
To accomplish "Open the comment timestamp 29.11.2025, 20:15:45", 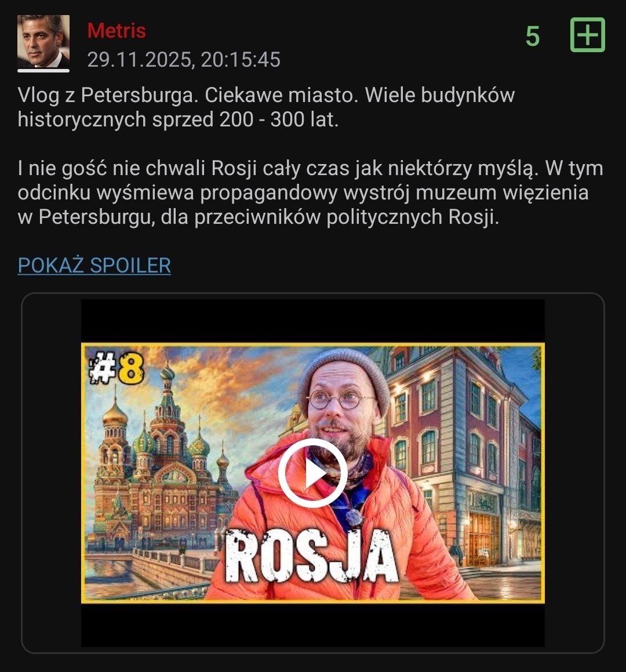I will click(x=184, y=60).
